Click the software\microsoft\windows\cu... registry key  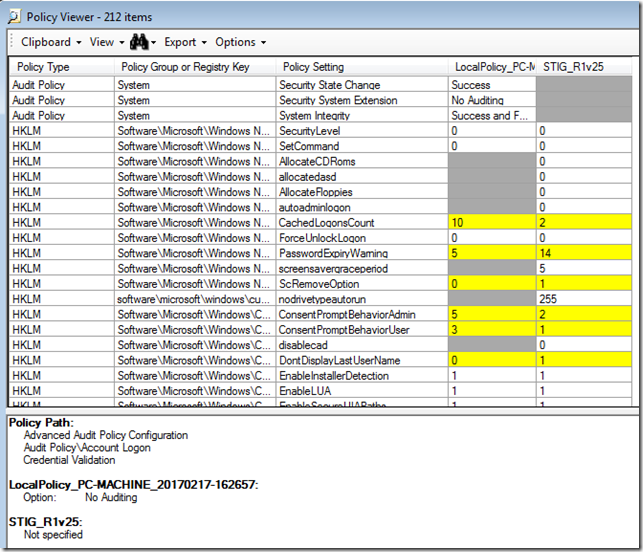194,299
